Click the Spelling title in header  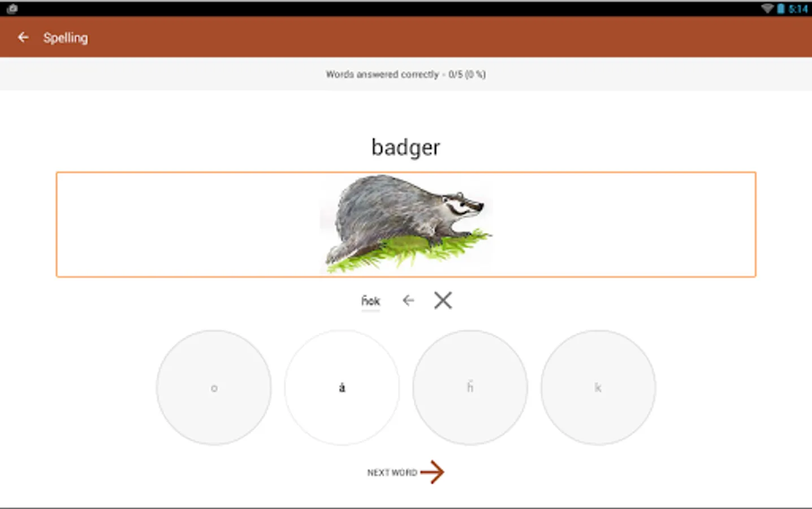coord(66,38)
